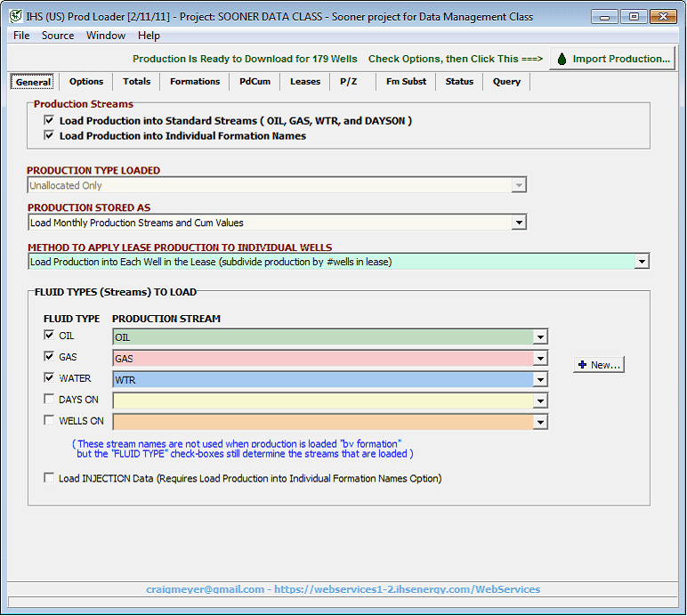Toggle Load Production into Individual Formation Names

pos(49,136)
